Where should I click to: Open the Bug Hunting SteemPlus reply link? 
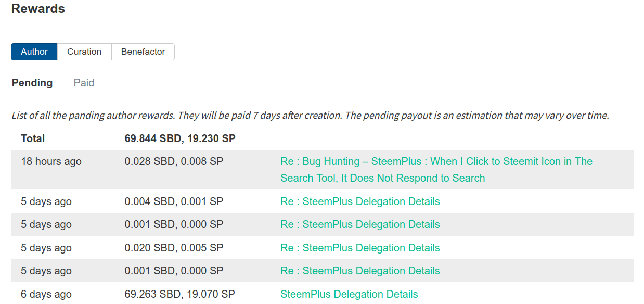click(436, 170)
